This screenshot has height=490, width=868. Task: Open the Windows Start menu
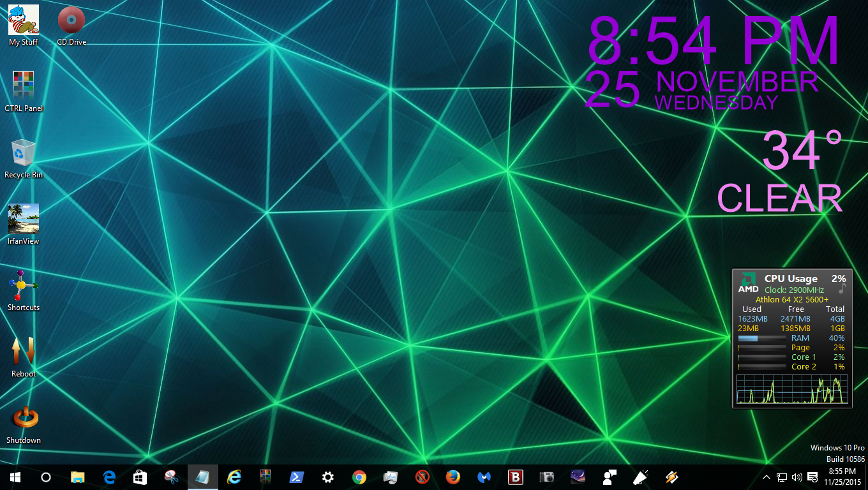click(x=15, y=477)
